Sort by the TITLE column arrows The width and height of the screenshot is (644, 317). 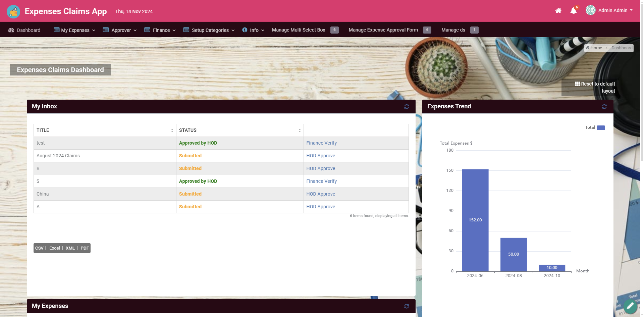point(172,130)
